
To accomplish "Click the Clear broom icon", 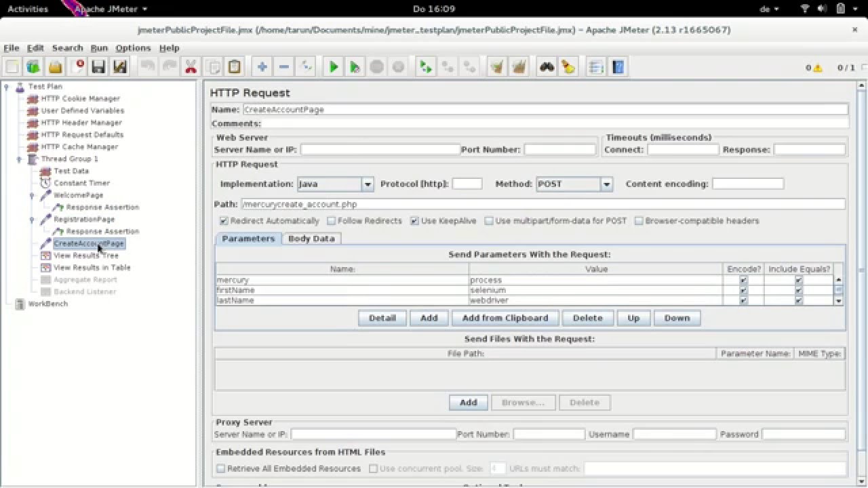I will point(497,66).
